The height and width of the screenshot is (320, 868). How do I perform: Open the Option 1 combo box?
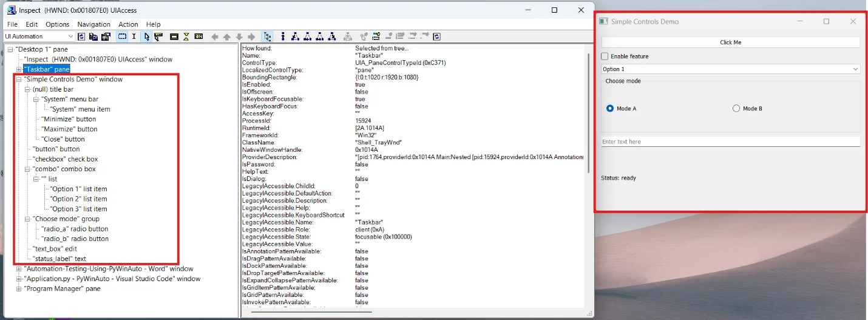(x=731, y=69)
